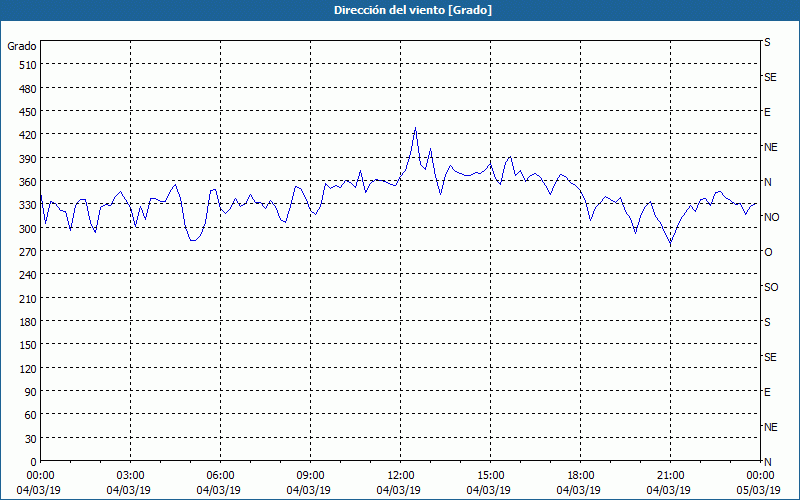Screen dimensions: 800x500
Task: Click the 240 y-axis label
Action: [x=28, y=275]
